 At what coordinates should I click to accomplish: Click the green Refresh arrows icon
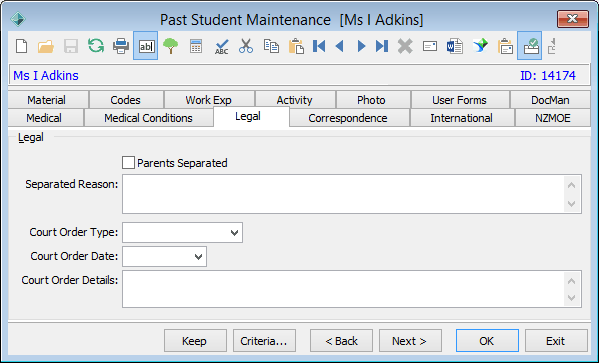coord(96,46)
